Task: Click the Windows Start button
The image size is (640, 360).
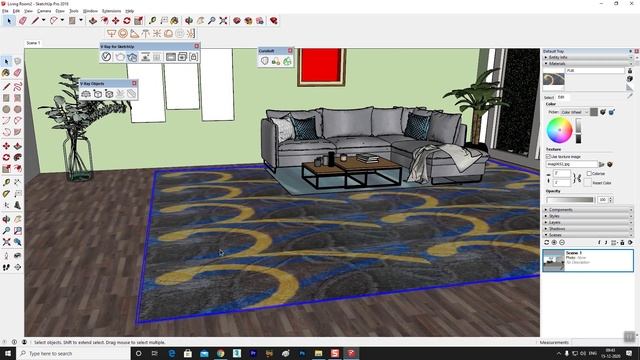Action: (x=8, y=353)
